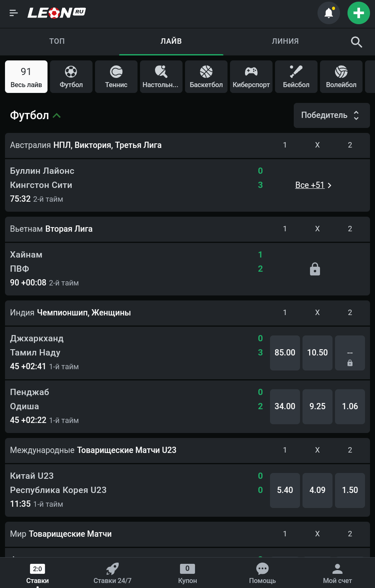Open the search magnifier

(356, 42)
